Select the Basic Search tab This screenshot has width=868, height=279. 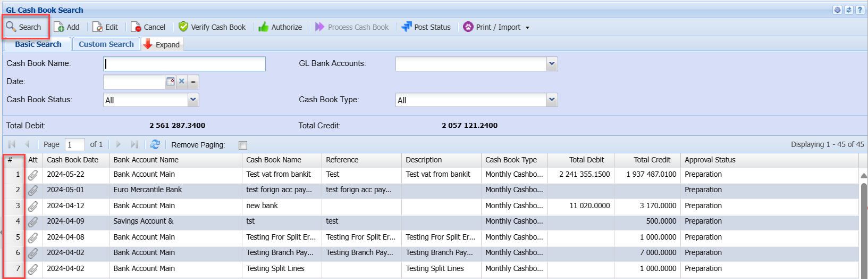38,44
